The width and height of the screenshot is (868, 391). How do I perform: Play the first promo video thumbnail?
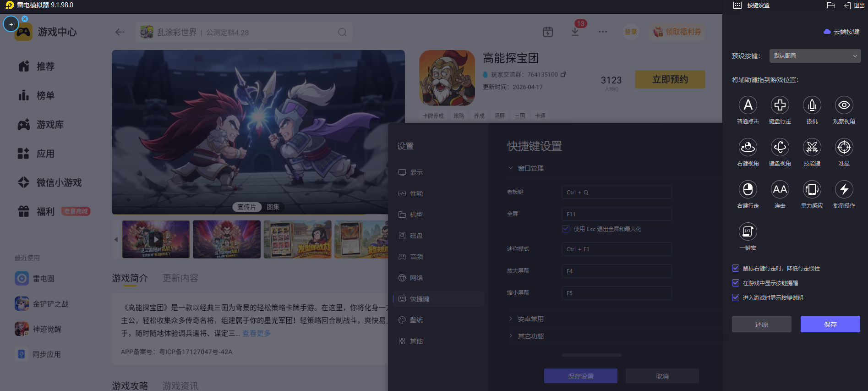[156, 239]
